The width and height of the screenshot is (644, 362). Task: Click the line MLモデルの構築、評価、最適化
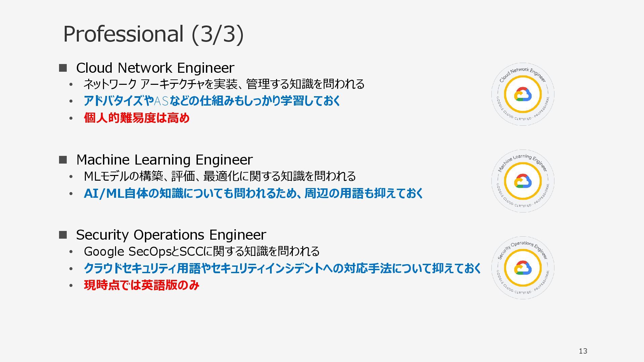point(220,176)
